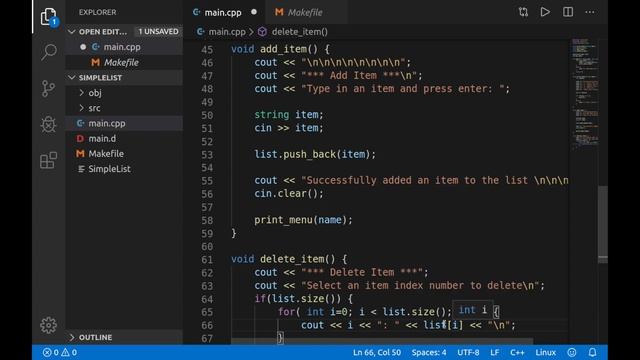
Task: Click main.cpp in the breadcrumb
Action: [x=227, y=32]
